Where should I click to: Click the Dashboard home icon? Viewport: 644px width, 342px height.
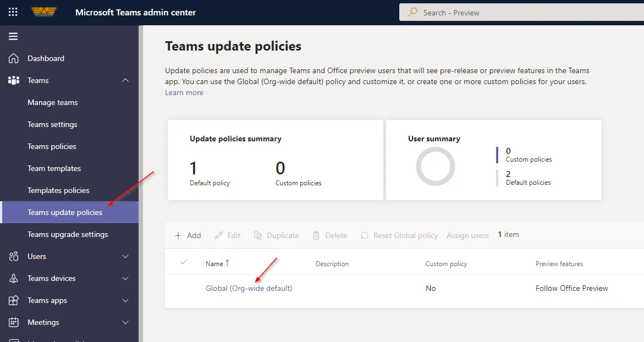click(x=14, y=58)
